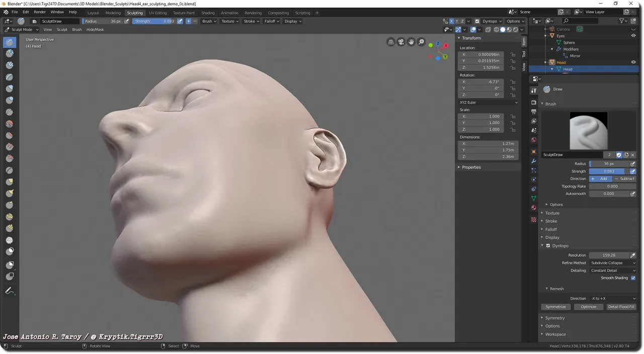Click the Symmetrize button in the Dyntopo panel
The image size is (644, 354).
tap(555, 307)
